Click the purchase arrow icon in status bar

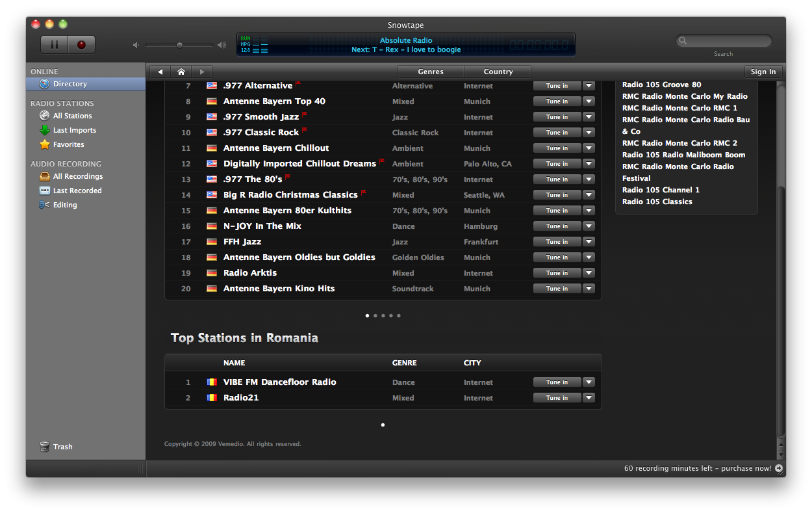tap(779, 468)
